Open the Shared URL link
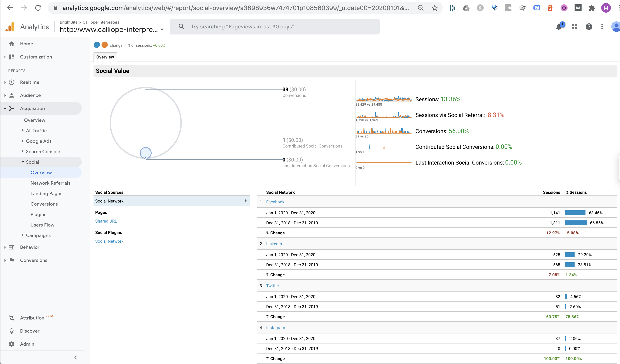The width and height of the screenshot is (620, 364). click(106, 221)
